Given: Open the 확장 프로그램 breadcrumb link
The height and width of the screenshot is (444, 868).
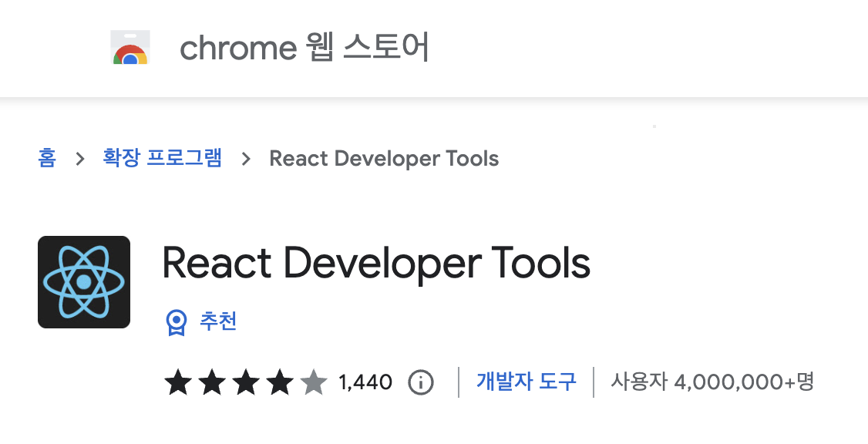Looking at the screenshot, I should coord(162,158).
